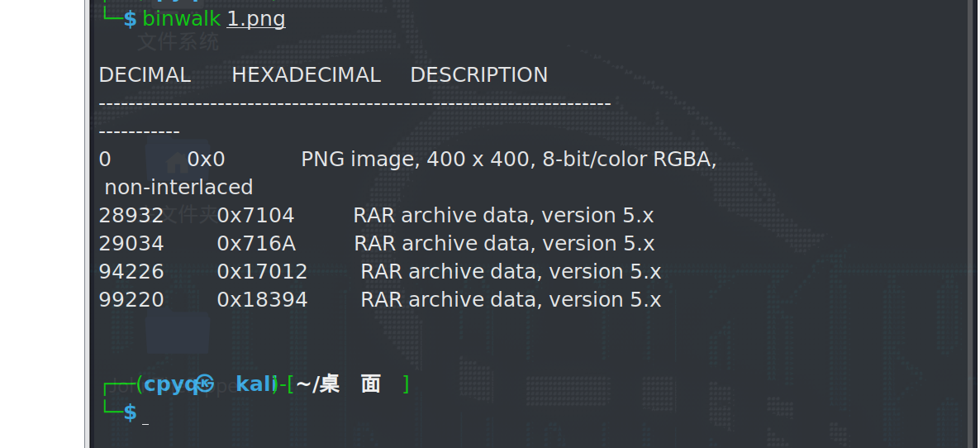Click the hex offset 0x7104
The height and width of the screenshot is (448, 980).
click(x=255, y=216)
